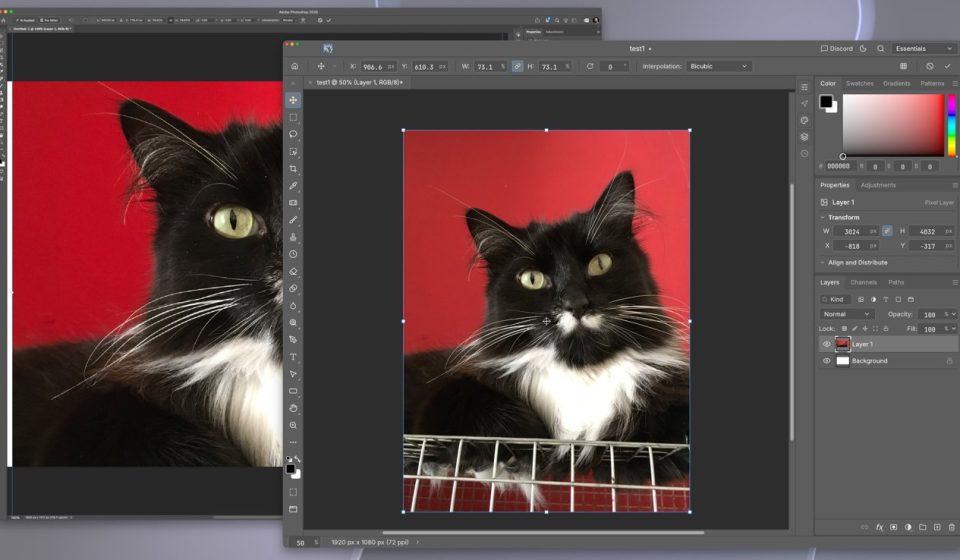
Task: Select the Rectangle shape tool
Action: coord(293,391)
